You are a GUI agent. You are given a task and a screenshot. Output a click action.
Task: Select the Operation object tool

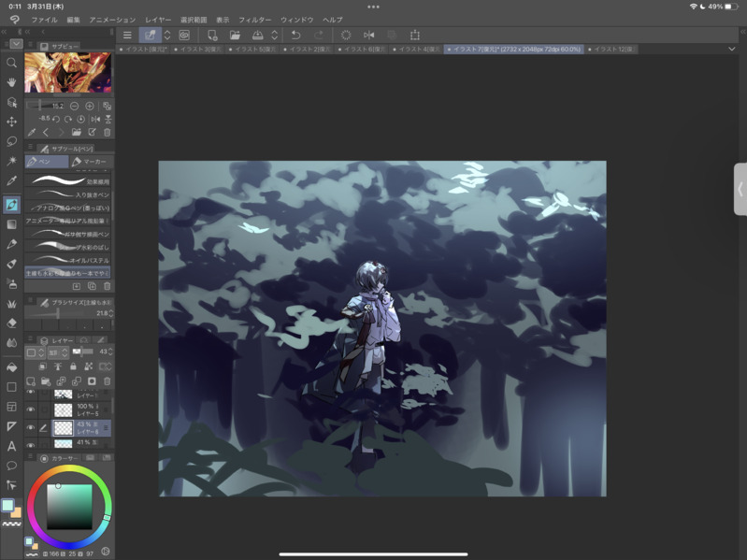[x=11, y=102]
